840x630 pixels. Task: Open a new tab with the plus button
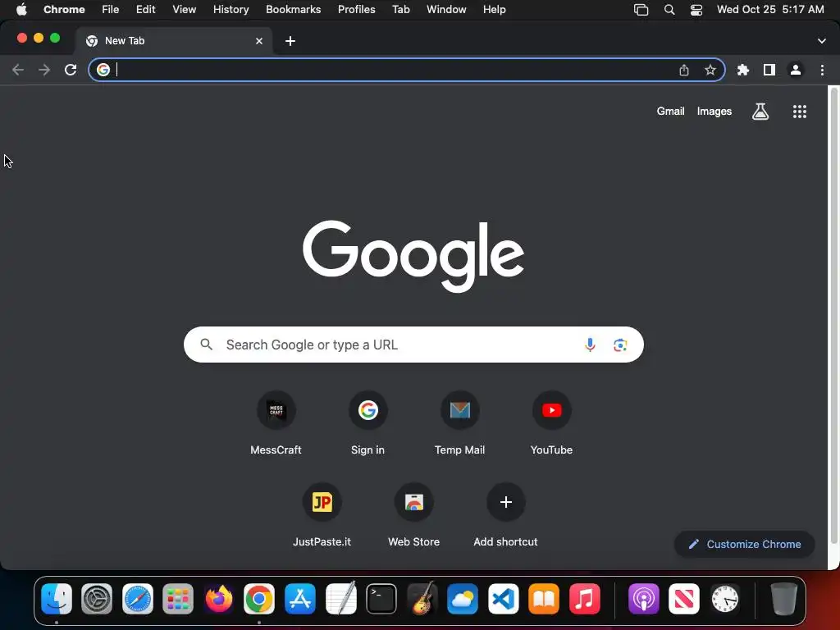click(290, 41)
